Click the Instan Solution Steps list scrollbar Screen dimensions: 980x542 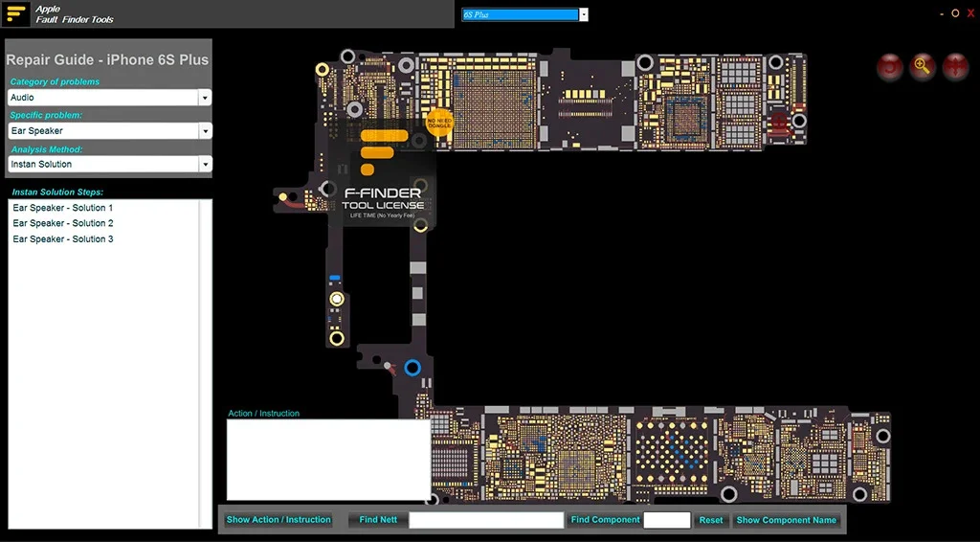pyautogui.click(x=205, y=364)
